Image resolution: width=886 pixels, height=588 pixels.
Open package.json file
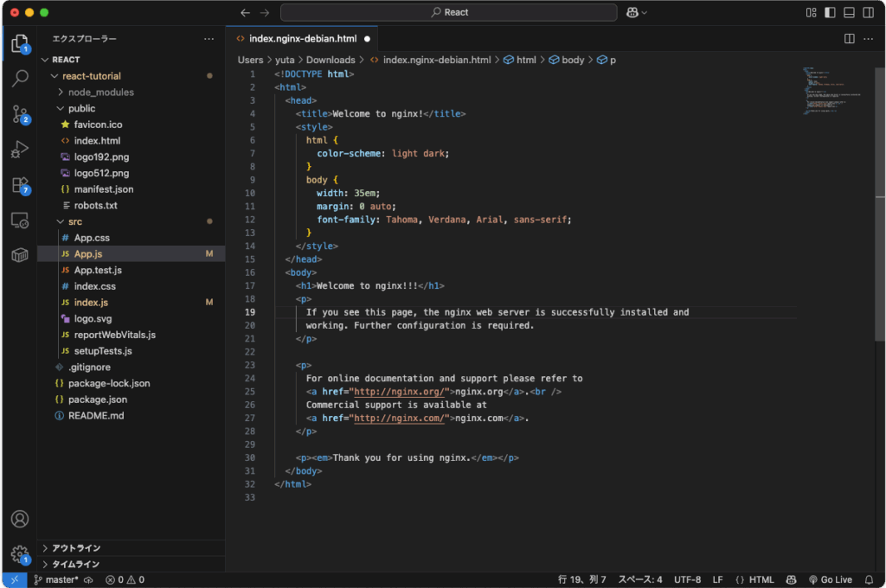[x=132, y=399]
